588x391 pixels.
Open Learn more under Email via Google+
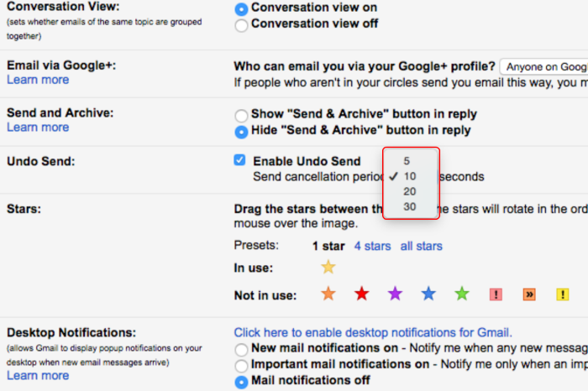pyautogui.click(x=38, y=80)
